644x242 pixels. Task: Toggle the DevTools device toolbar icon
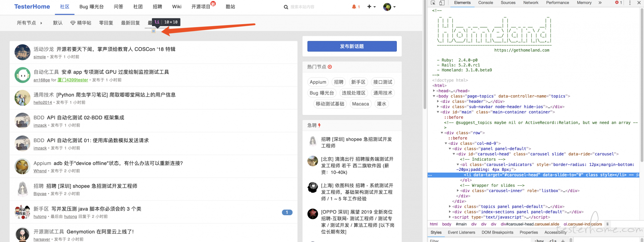[x=442, y=3]
